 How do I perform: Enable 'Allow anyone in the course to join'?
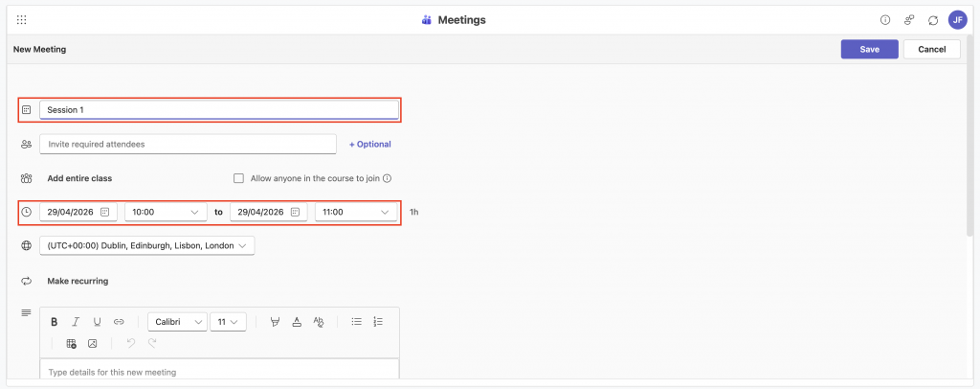pyautogui.click(x=238, y=178)
